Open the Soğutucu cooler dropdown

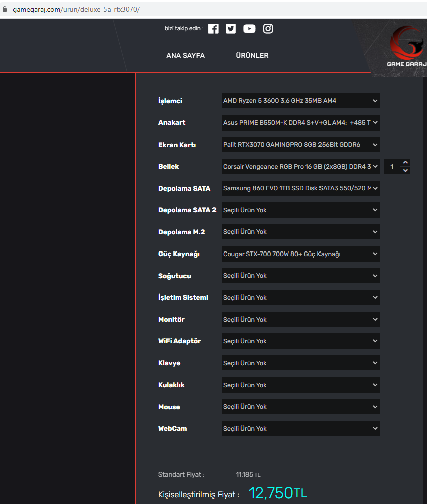300,276
